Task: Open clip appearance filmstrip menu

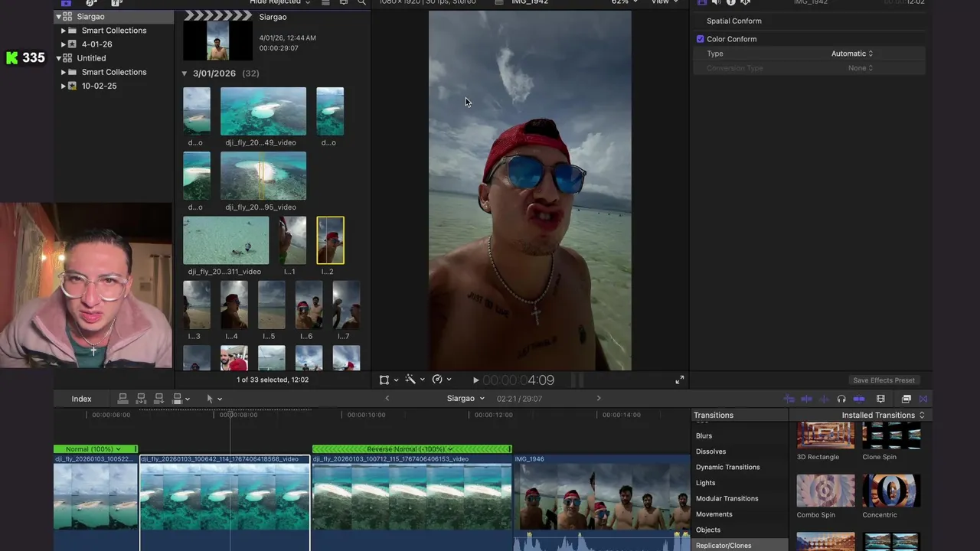Action: click(x=880, y=399)
